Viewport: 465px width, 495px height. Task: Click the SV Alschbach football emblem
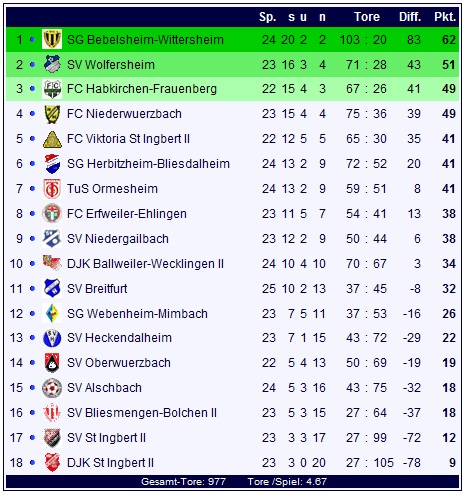pyautogui.click(x=52, y=388)
